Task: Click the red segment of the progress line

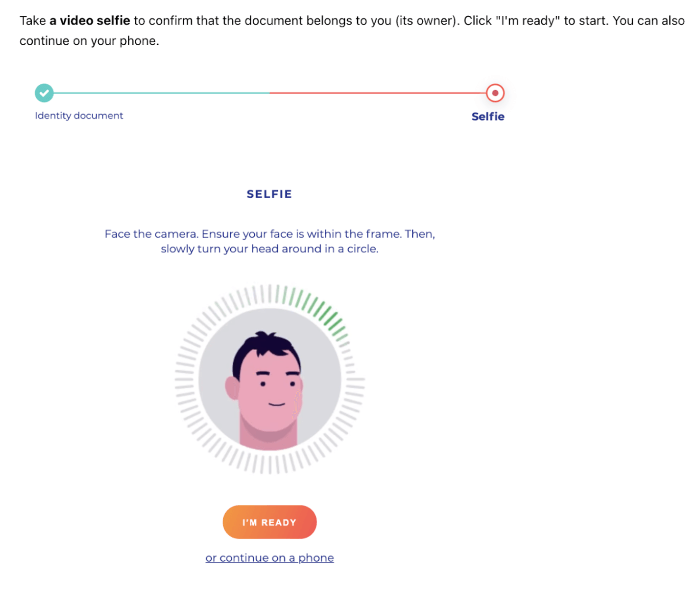Action: (378, 93)
